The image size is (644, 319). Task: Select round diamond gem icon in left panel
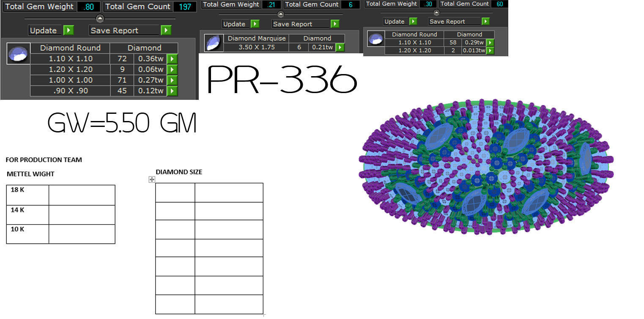pos(19,53)
